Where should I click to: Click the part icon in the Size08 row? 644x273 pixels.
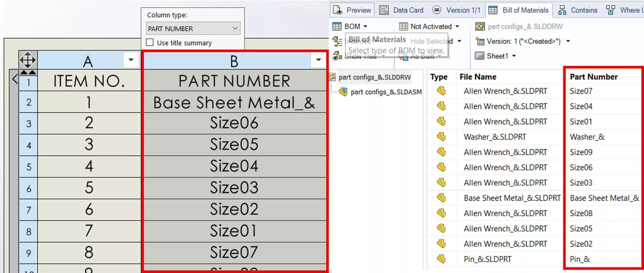tap(441, 213)
